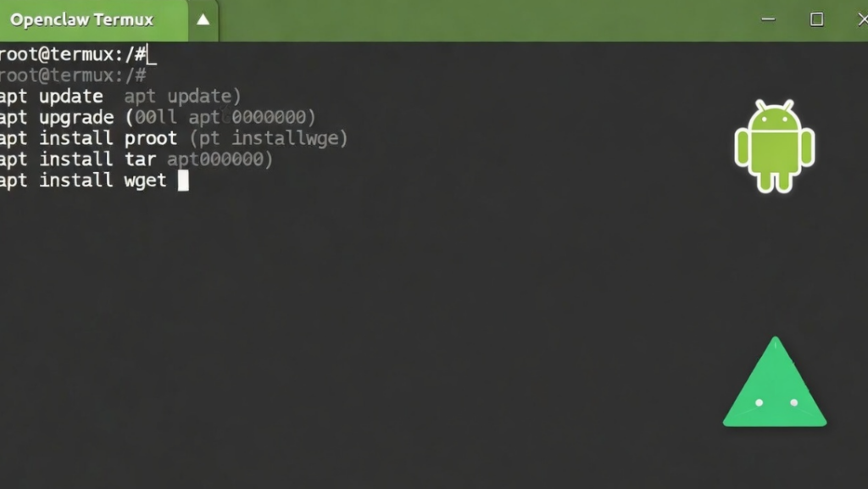Click the white up-arrow next to the tab
868x489 pixels.
(203, 19)
